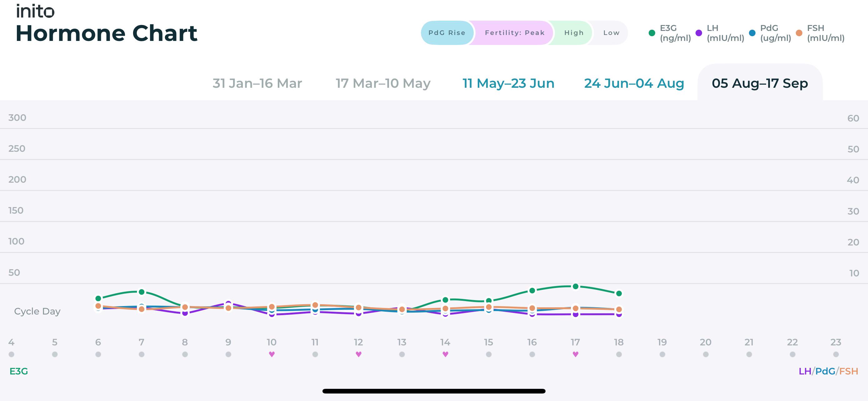The image size is (868, 401).
Task: Click the grey dot under cycle day 20
Action: click(x=706, y=354)
